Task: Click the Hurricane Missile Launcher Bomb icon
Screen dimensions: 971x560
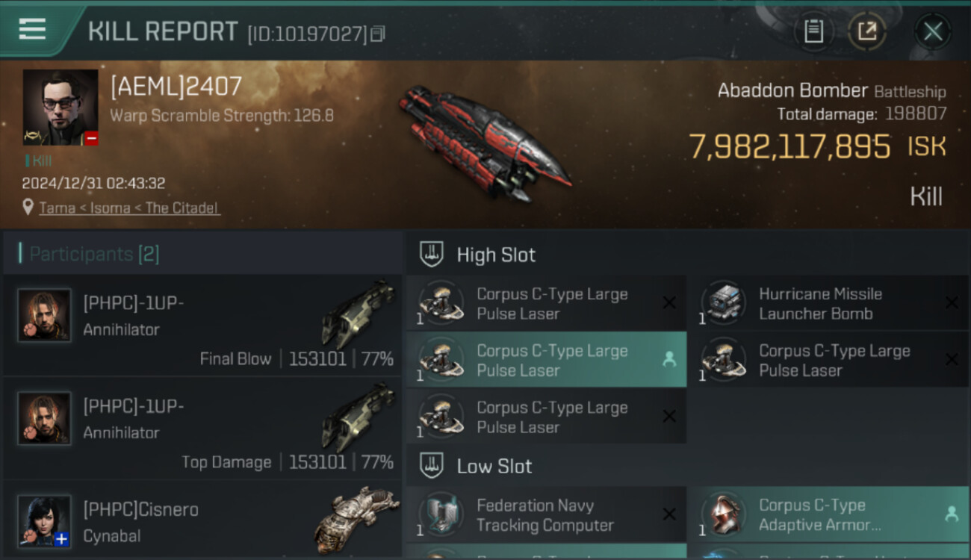Action: 724,302
